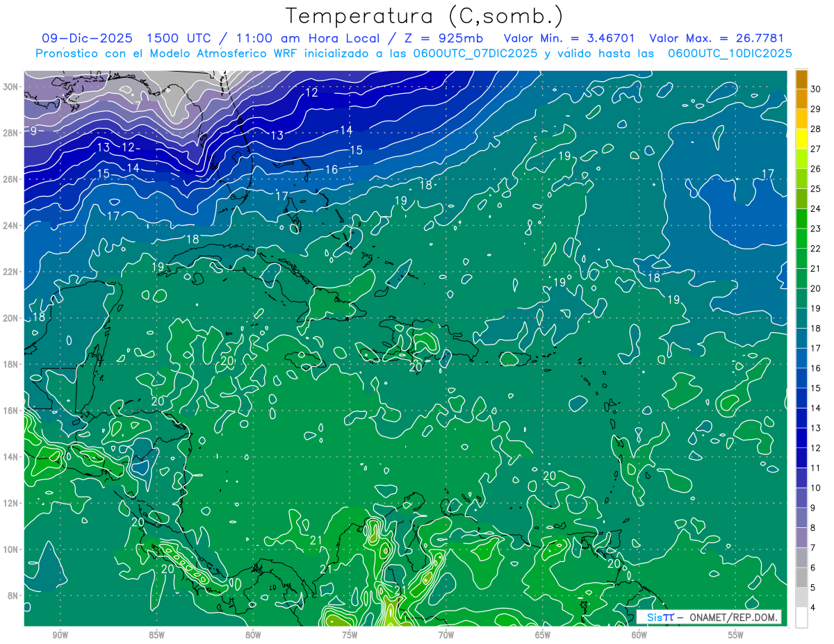Click the '18N' latitude axis label
This screenshot has height=644, width=834.
click(x=10, y=364)
